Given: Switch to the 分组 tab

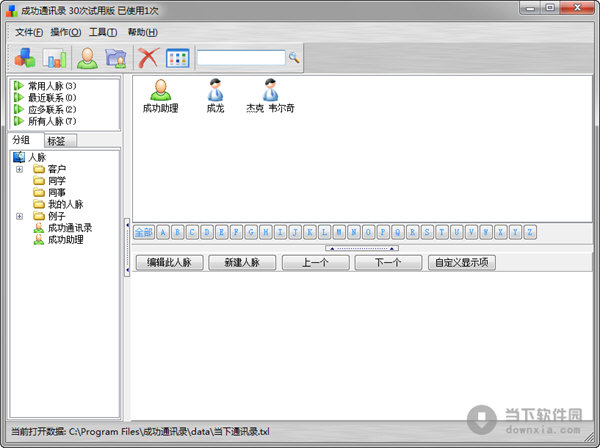Looking at the screenshot, I should tap(26, 140).
